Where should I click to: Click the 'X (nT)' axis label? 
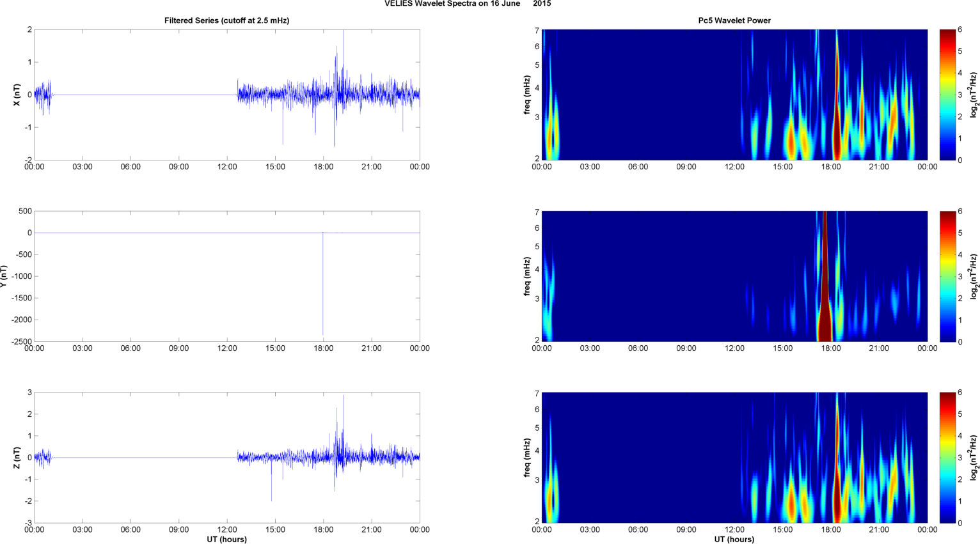(17, 95)
